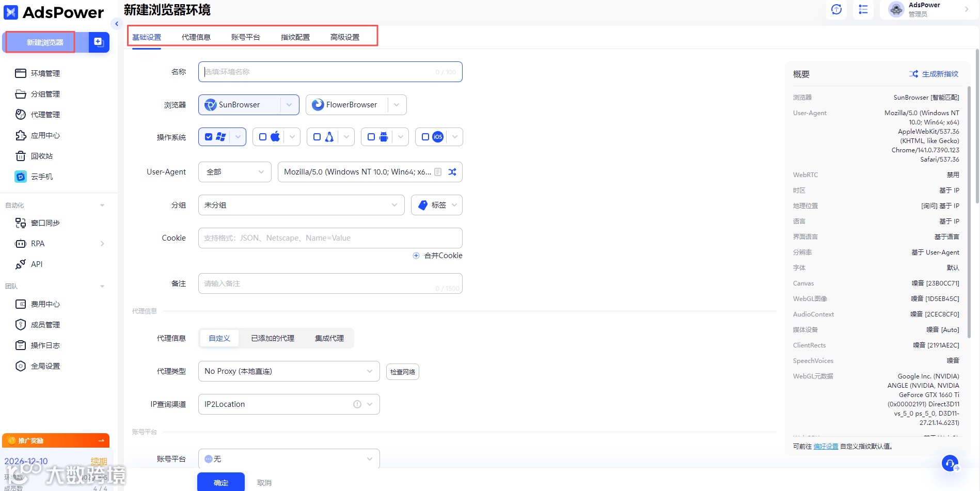
Task: Open 分组管理 folder icon in sidebar
Action: tap(21, 94)
